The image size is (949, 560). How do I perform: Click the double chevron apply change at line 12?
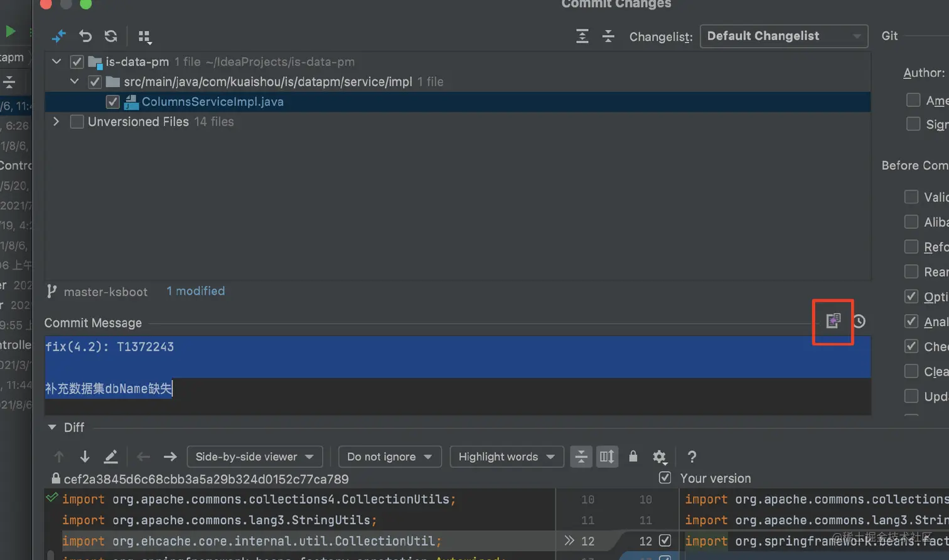tap(569, 540)
